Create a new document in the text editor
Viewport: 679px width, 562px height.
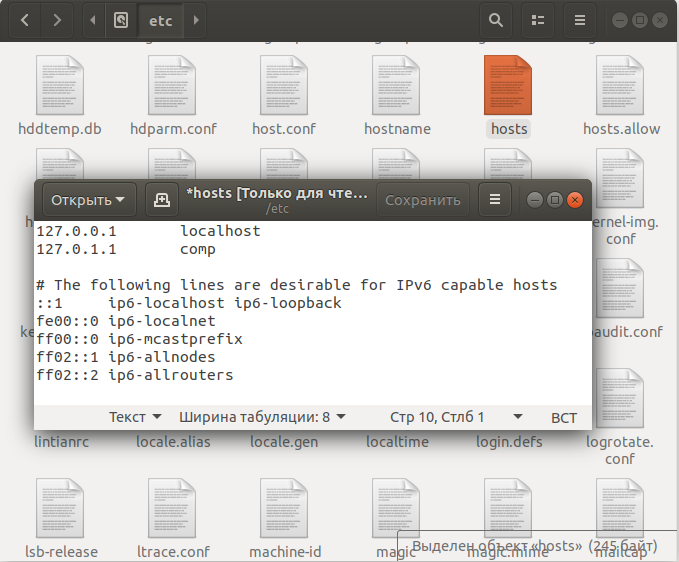(x=160, y=200)
